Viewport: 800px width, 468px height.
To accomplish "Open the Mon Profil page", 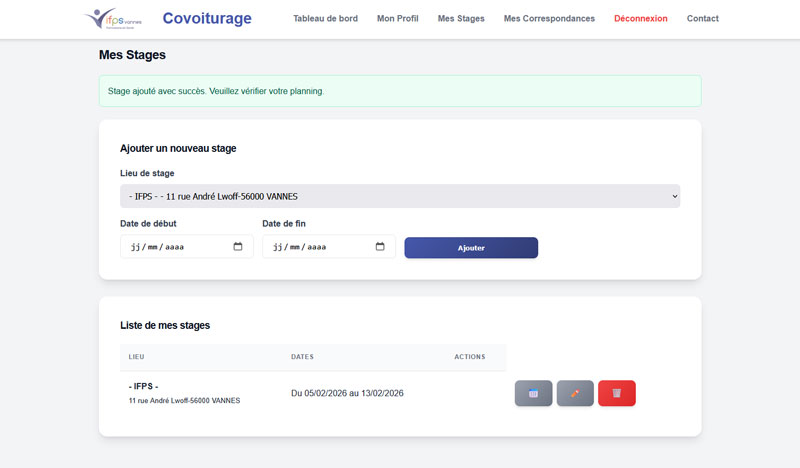I will point(397,19).
